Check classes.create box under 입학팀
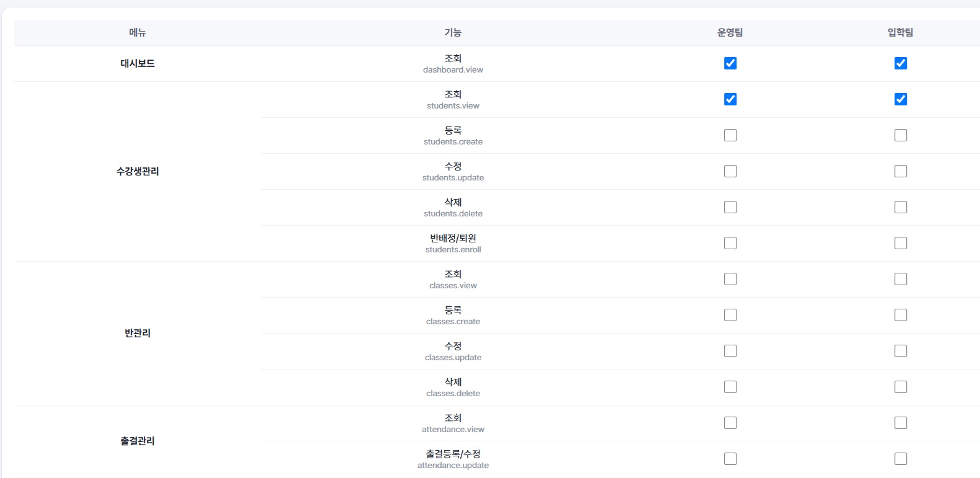Image resolution: width=980 pixels, height=478 pixels. click(901, 315)
